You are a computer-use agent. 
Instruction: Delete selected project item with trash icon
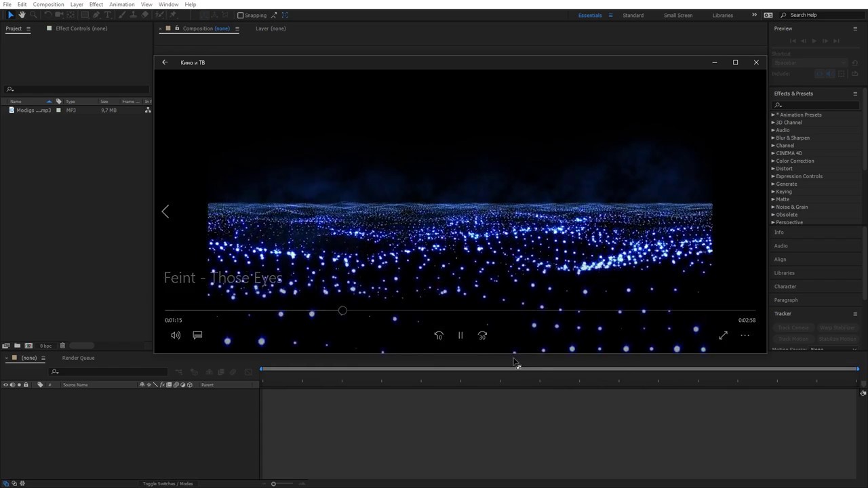pyautogui.click(x=62, y=346)
